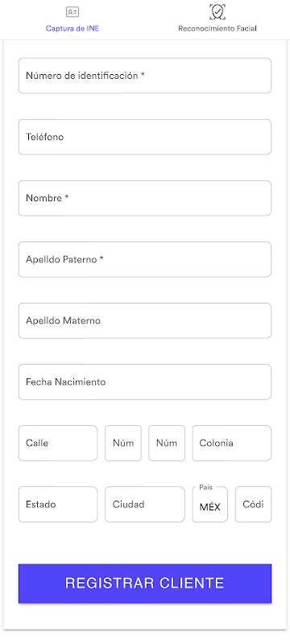Open the Reconocimiento Facial tab
The width and height of the screenshot is (290, 644).
coord(217,19)
